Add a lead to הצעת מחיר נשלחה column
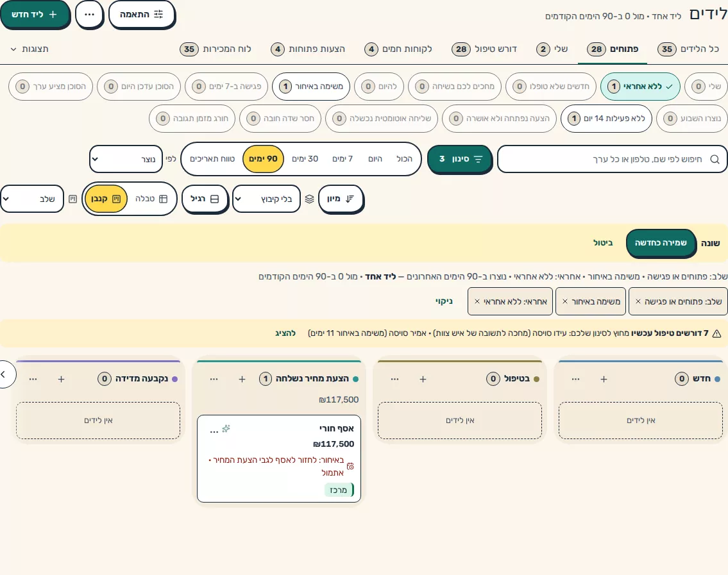 [242, 379]
